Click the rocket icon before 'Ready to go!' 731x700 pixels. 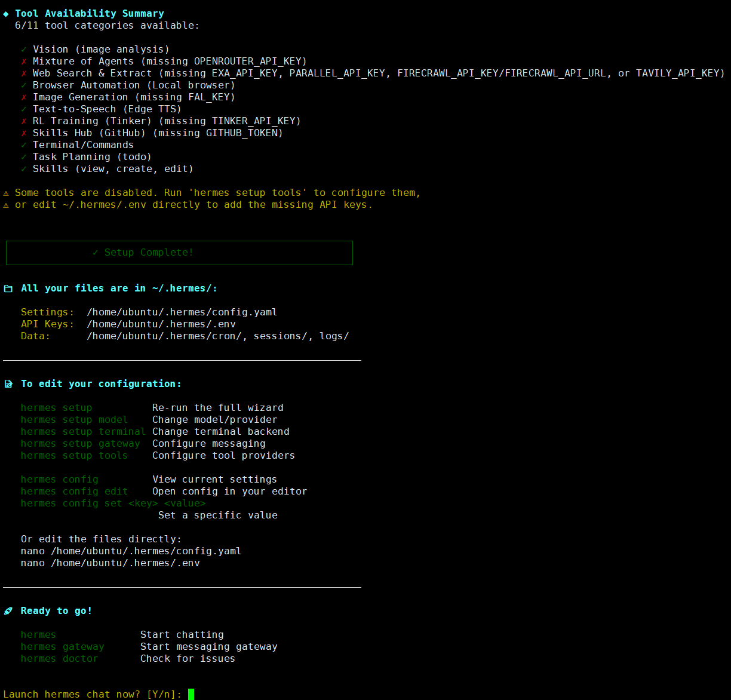pos(8,611)
